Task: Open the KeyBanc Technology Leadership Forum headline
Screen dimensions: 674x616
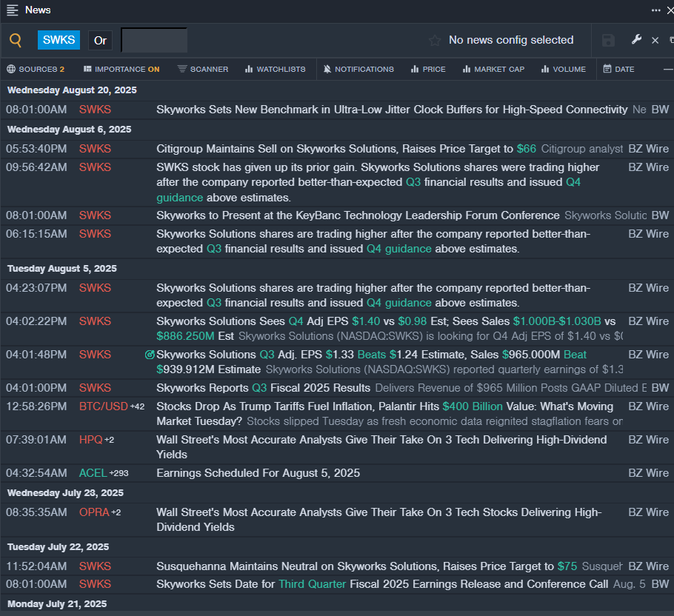Action: click(358, 215)
